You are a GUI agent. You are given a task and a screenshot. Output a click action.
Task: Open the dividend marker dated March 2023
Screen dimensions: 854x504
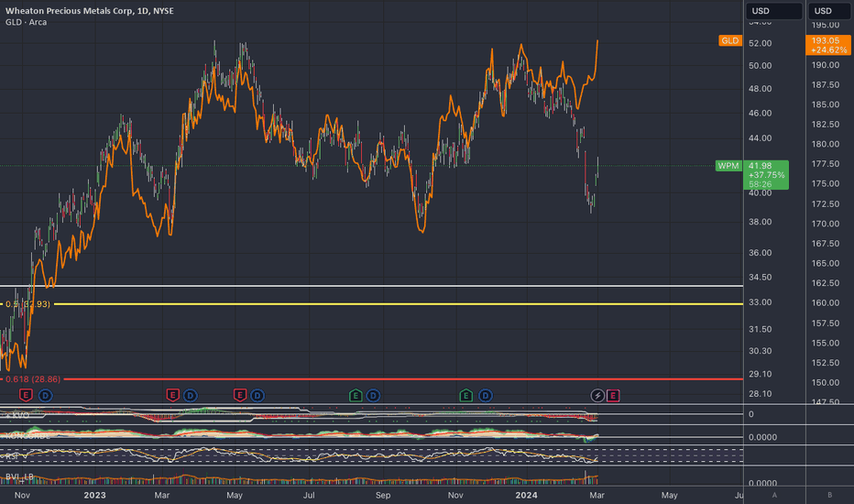point(190,395)
